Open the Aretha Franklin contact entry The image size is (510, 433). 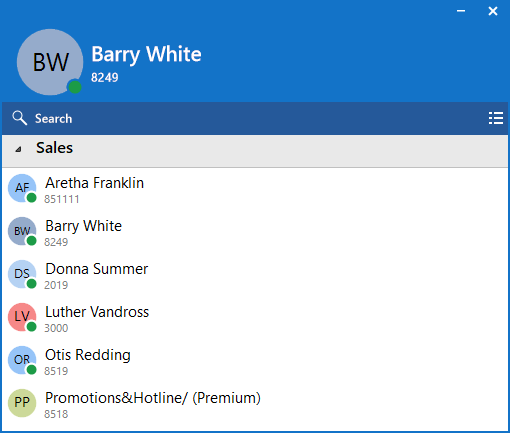coord(255,189)
